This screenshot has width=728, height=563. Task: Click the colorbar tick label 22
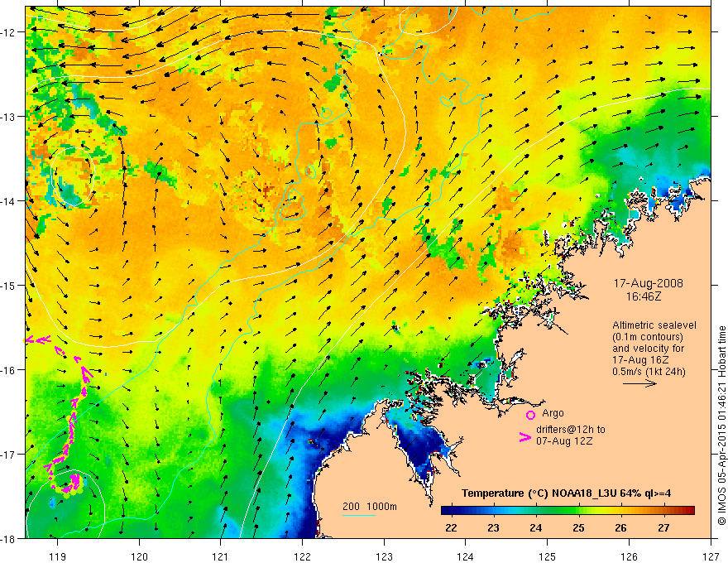coord(451,527)
